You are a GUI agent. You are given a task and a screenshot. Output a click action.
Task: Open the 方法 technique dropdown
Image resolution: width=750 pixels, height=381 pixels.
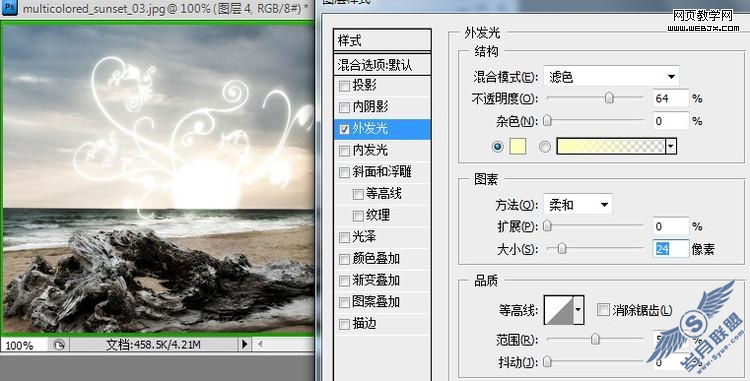578,205
